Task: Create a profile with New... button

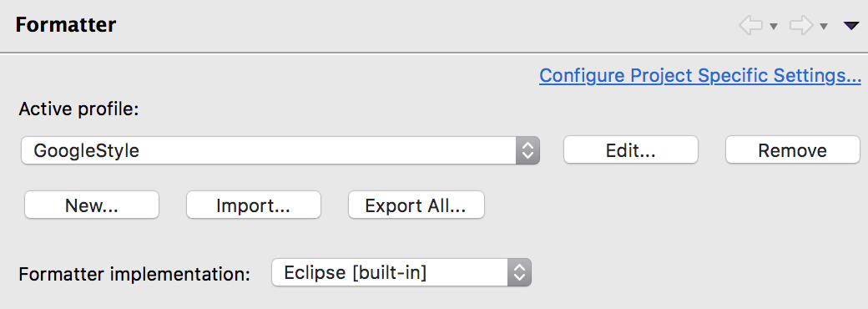Action: pyautogui.click(x=91, y=205)
